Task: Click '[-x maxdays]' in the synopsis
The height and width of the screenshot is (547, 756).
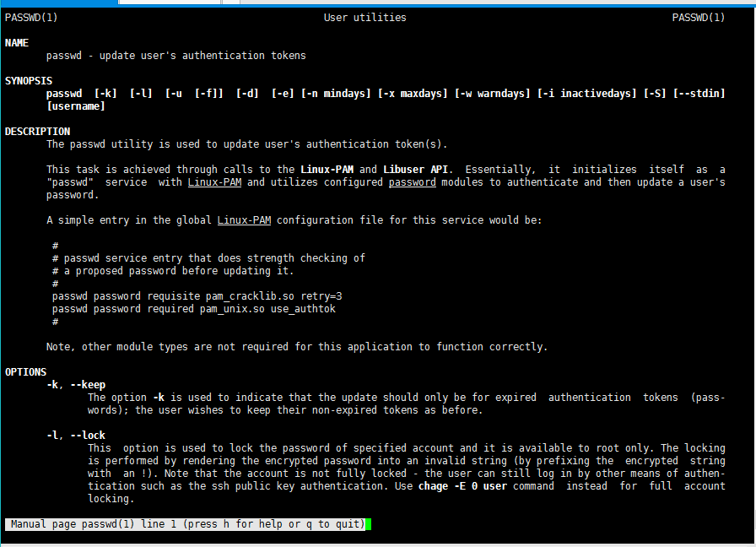Action: click(413, 94)
